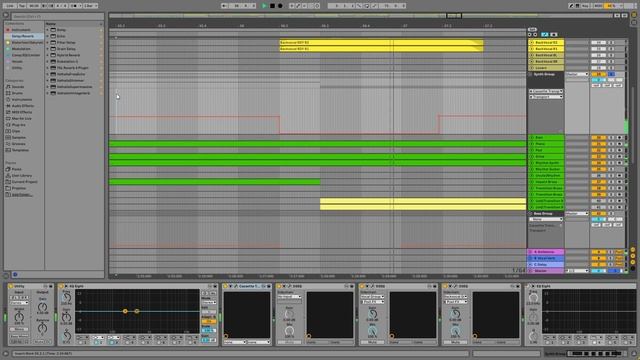Select the Utility collection
The width and height of the screenshot is (640, 360).
tap(17, 68)
